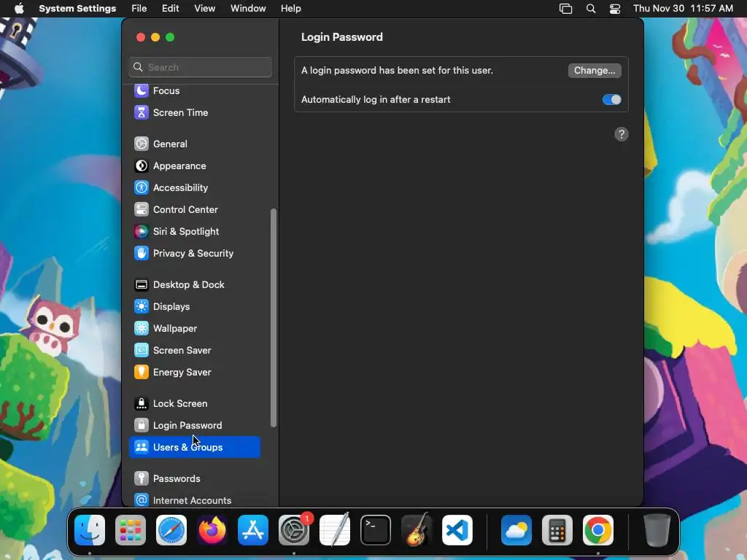Open Control Center from menu bar
The height and width of the screenshot is (560, 747).
[x=615, y=9]
